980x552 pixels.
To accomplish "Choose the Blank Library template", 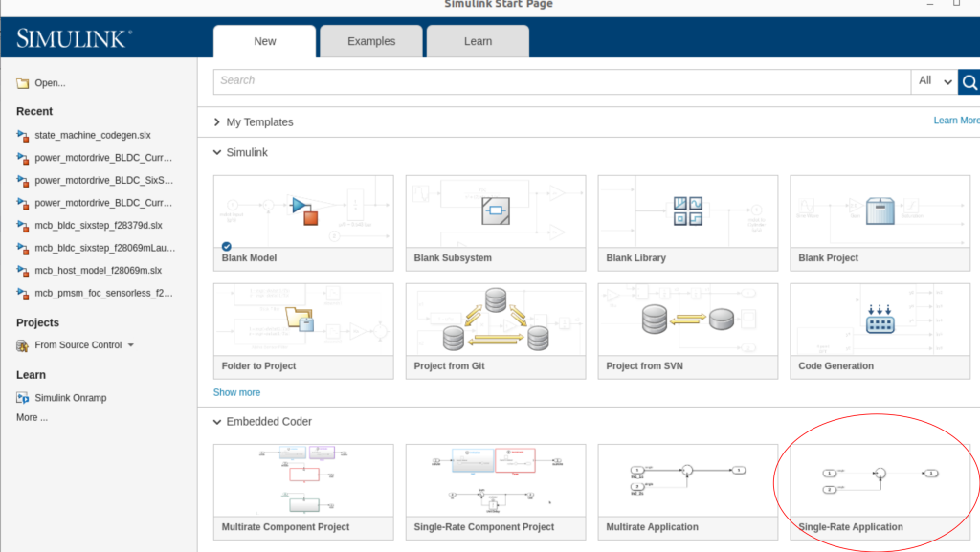I will pos(688,223).
